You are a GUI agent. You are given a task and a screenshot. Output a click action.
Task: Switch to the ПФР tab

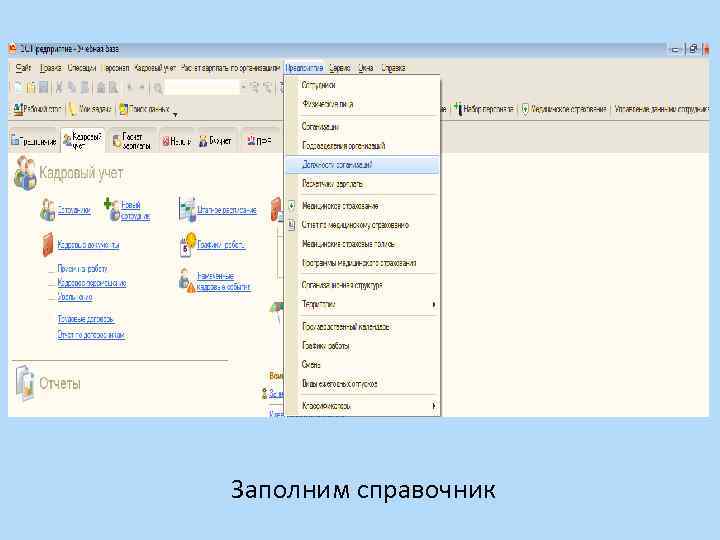(x=259, y=141)
